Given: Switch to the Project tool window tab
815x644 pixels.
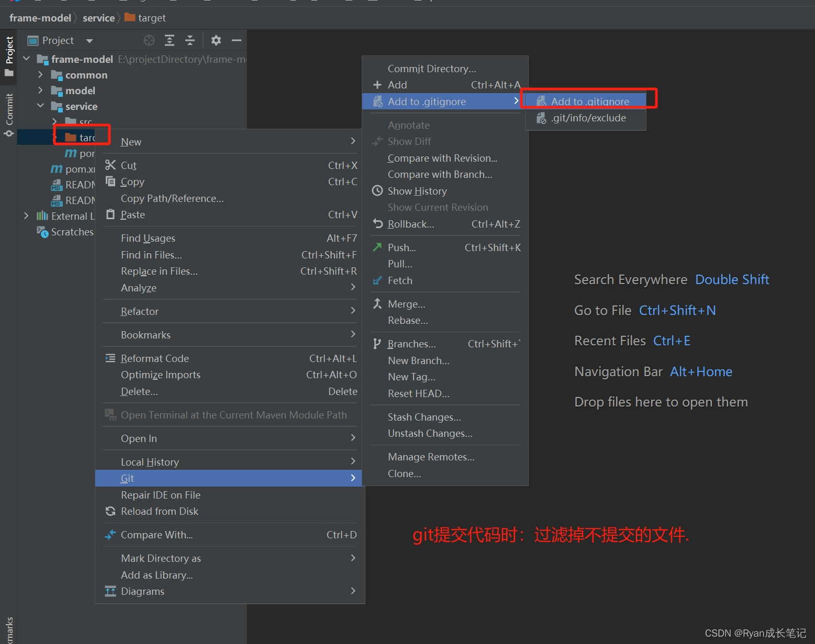Looking at the screenshot, I should click(9, 57).
